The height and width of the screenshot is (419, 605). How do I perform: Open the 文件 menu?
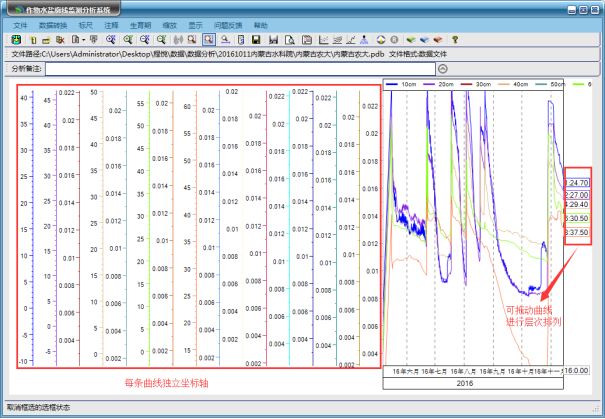[20, 25]
